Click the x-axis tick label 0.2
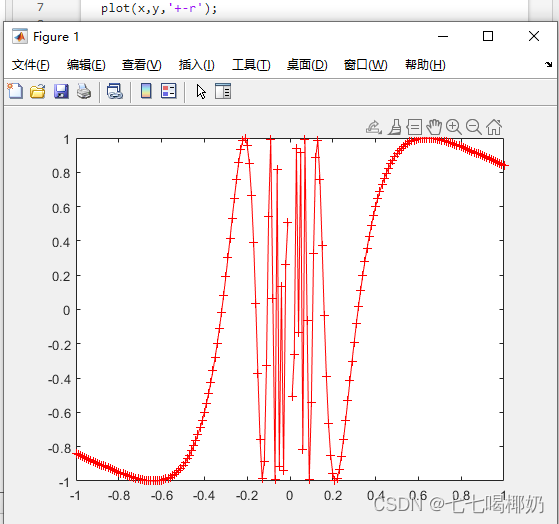Viewport: 559px width, 524px height. (333, 495)
